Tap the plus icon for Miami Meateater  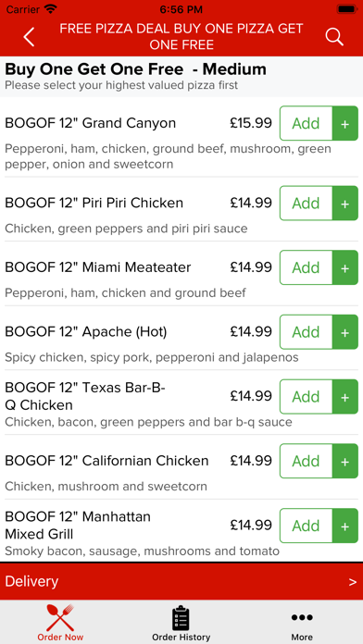345,267
